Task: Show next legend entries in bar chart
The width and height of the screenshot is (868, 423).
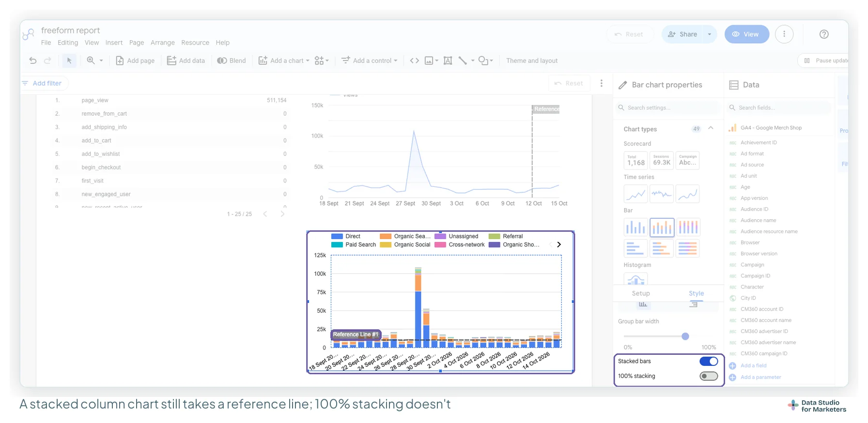Action: tap(559, 244)
